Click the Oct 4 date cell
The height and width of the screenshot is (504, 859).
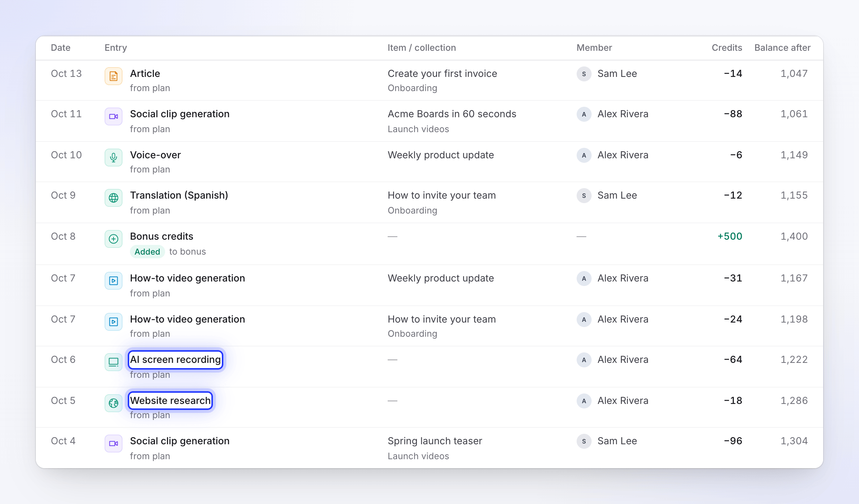63,441
